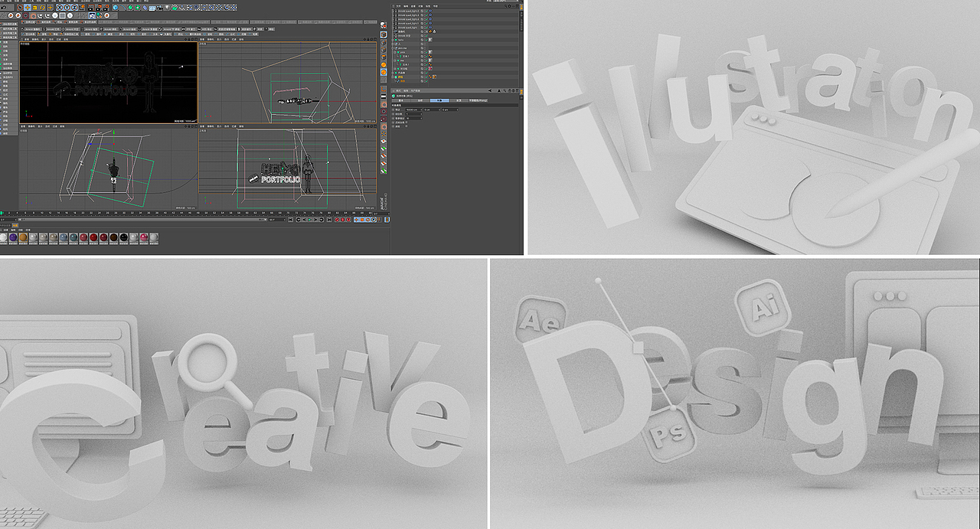Click Enable Axis L-shaped icon
The image size is (980, 529).
click(384, 90)
